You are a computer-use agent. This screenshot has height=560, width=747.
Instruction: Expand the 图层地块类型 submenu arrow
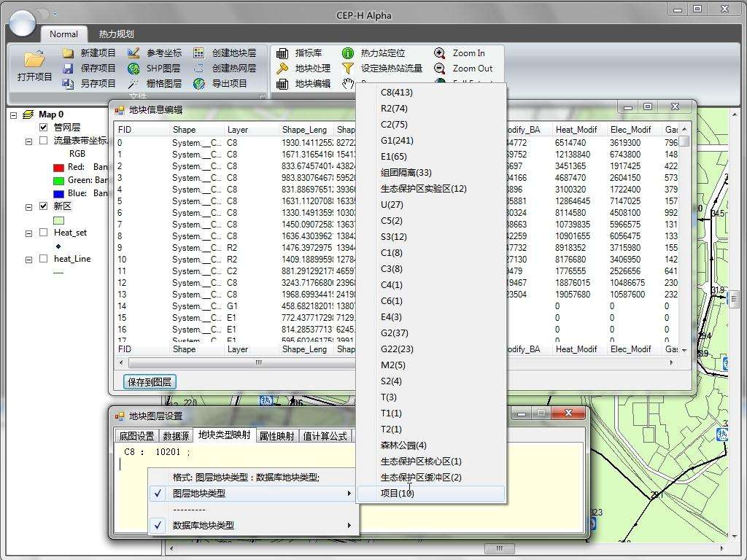click(349, 494)
